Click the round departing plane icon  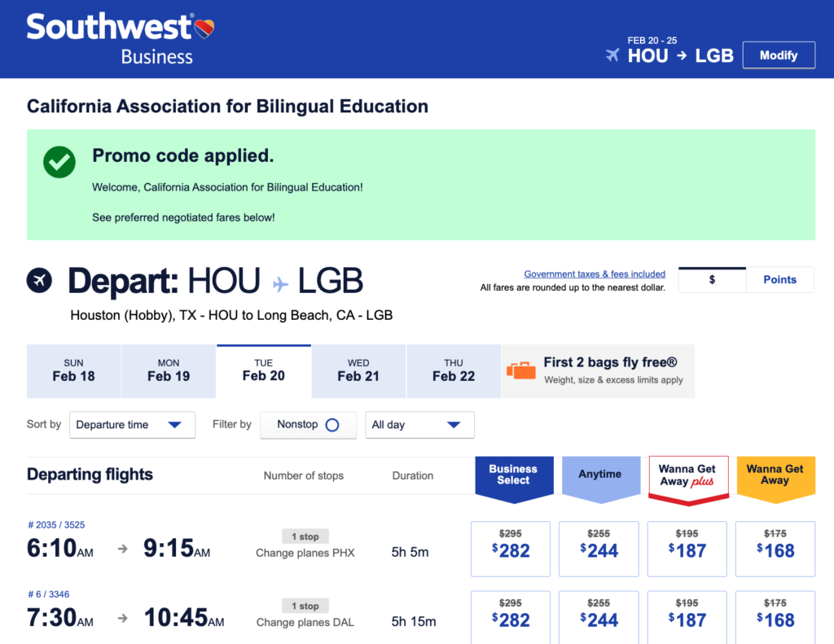coord(39,281)
